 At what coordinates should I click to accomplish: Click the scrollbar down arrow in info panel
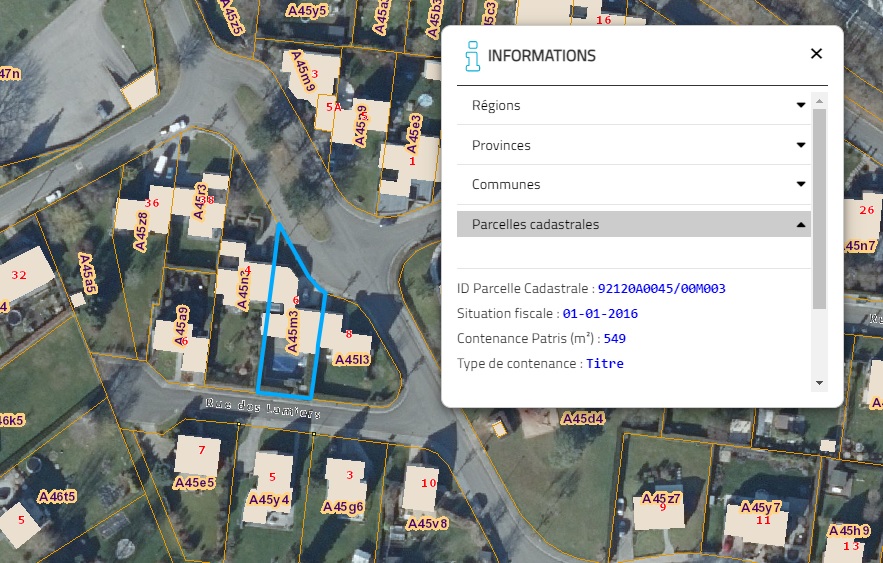click(820, 383)
